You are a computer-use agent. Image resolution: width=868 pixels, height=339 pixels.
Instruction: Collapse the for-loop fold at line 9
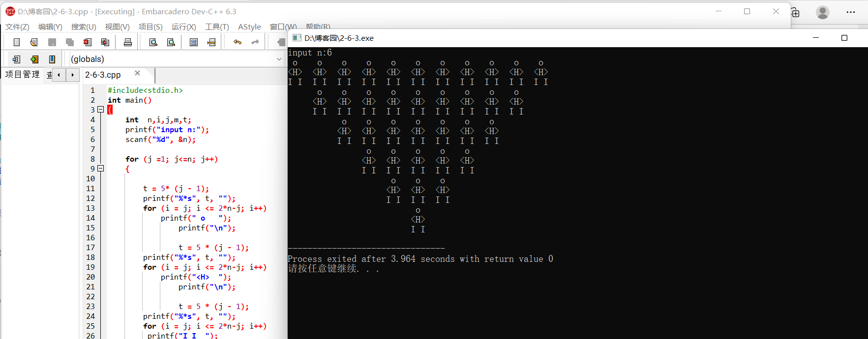coord(101,169)
